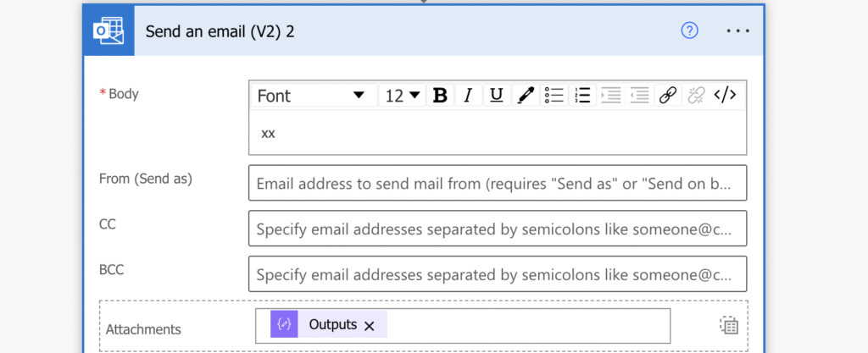Click the 'Send an email (V2) 2' title
Image resolution: width=868 pixels, height=353 pixels.
220,31
